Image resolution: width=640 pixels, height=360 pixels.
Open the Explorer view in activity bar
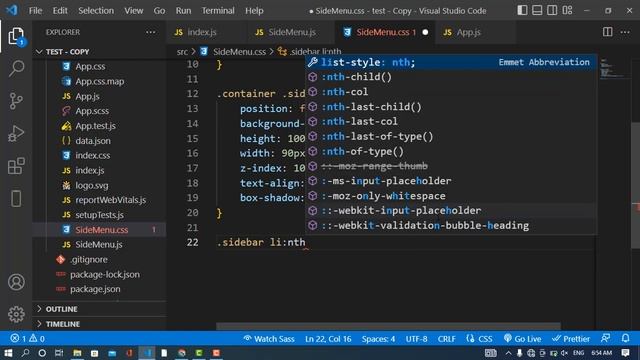click(16, 37)
